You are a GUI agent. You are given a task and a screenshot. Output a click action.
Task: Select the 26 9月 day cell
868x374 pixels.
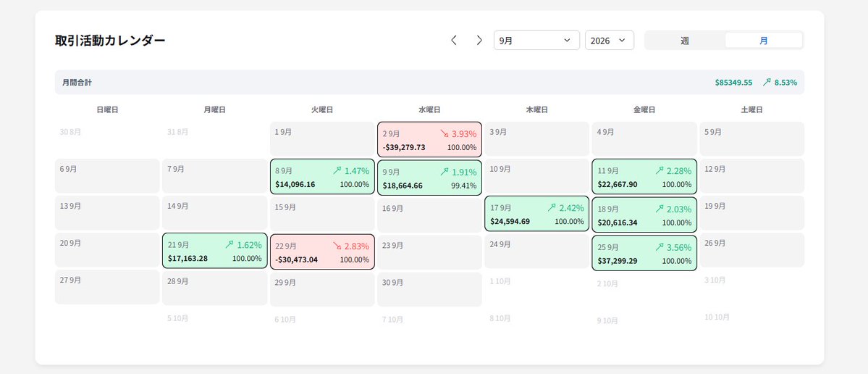pos(751,250)
